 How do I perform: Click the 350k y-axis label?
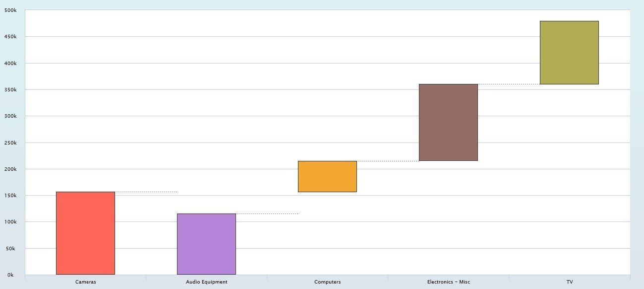coord(11,90)
